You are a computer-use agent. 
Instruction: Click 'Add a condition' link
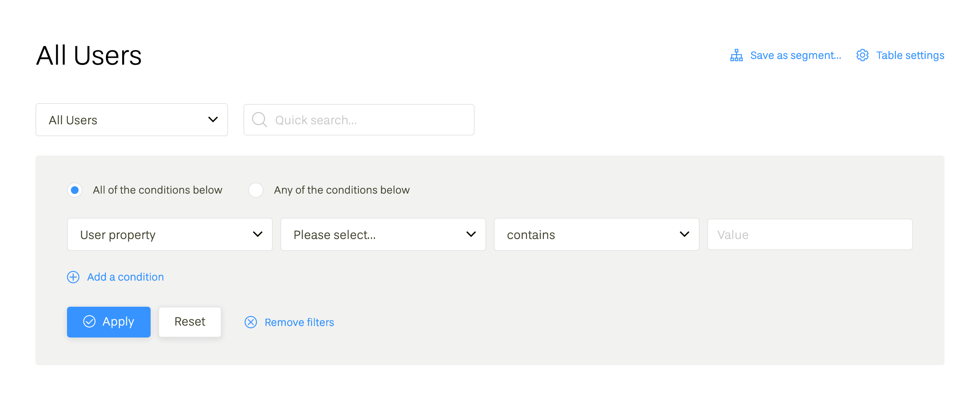click(125, 277)
